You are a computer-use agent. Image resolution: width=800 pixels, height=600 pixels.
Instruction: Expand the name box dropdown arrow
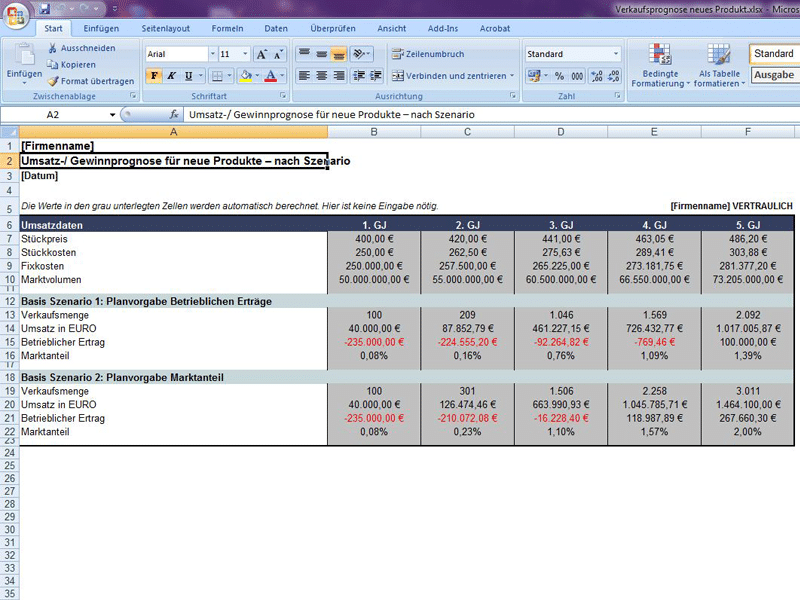(x=112, y=115)
